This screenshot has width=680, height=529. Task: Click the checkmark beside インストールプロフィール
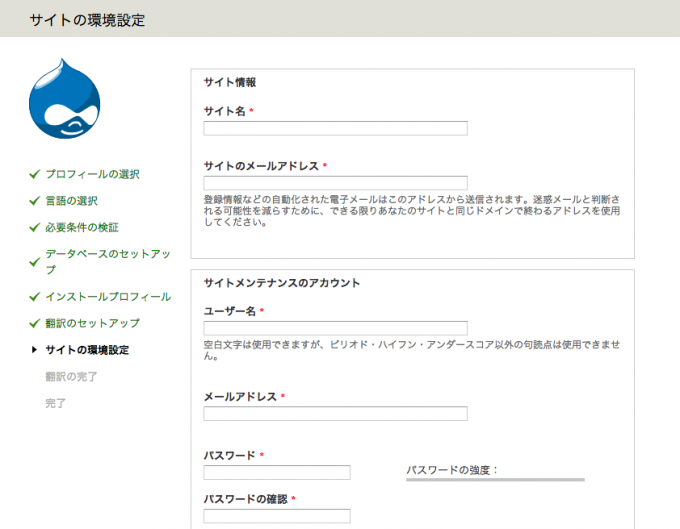[x=34, y=297]
